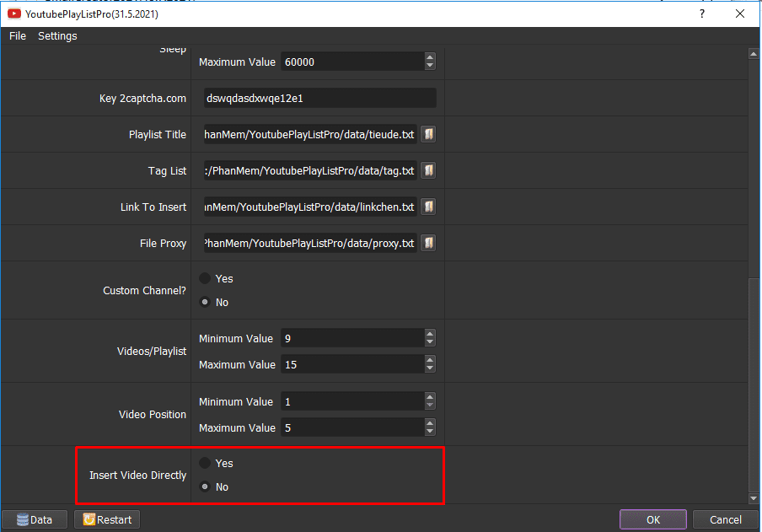Click the vertical scrollbar thumb
The width and height of the screenshot is (762, 532).
tap(754, 384)
